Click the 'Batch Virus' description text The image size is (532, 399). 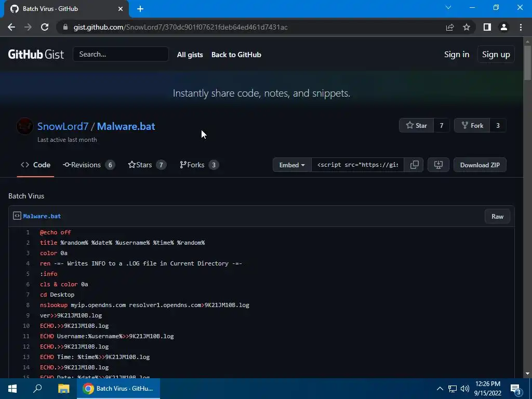point(26,196)
